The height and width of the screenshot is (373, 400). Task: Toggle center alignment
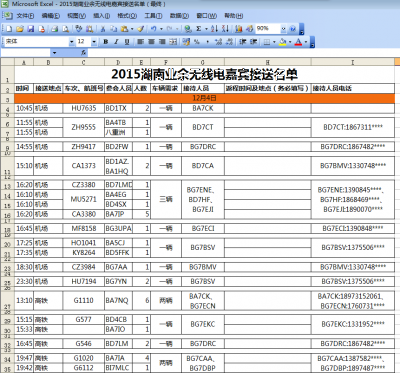[x=151, y=42]
